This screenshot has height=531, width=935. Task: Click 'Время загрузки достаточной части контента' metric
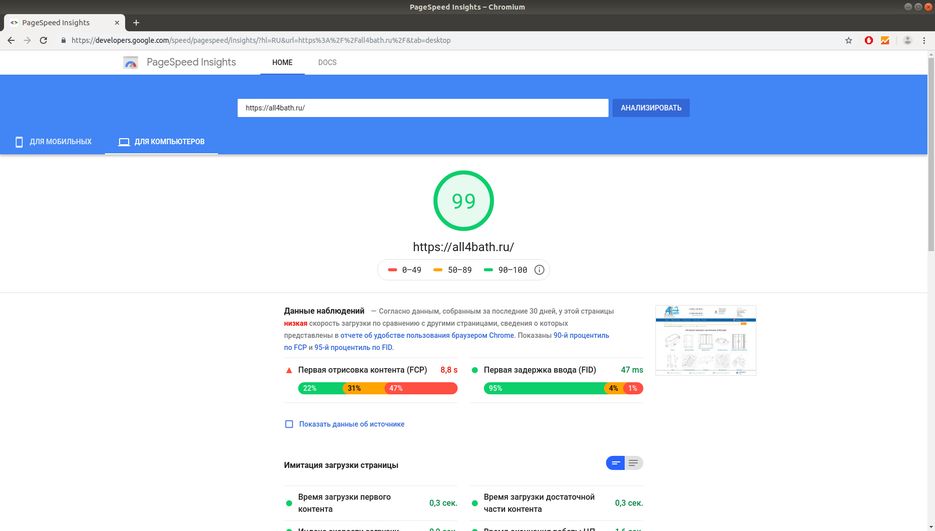tap(539, 503)
